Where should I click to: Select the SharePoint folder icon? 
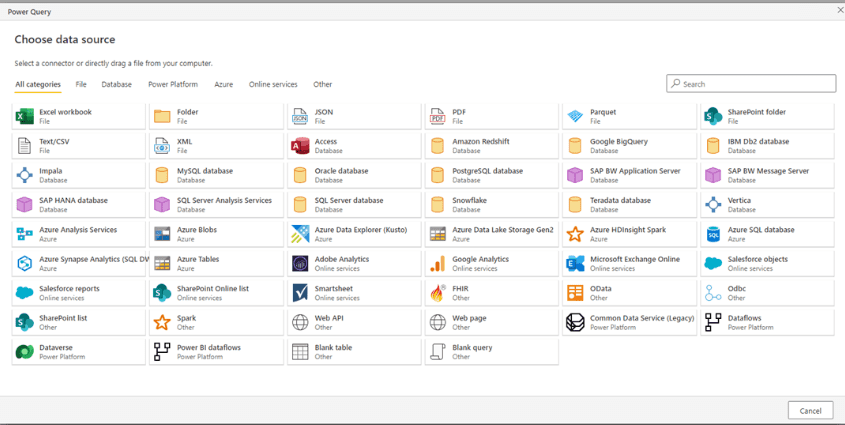(713, 116)
